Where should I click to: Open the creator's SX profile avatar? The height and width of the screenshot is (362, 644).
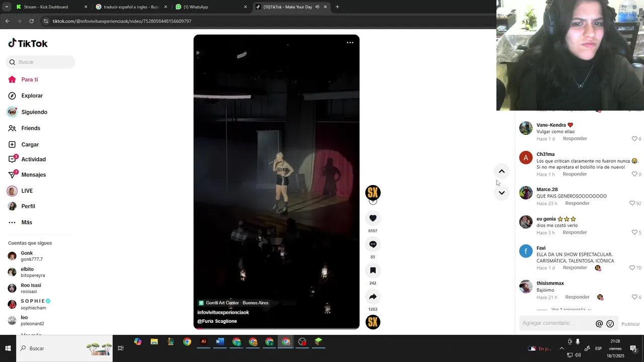click(373, 193)
